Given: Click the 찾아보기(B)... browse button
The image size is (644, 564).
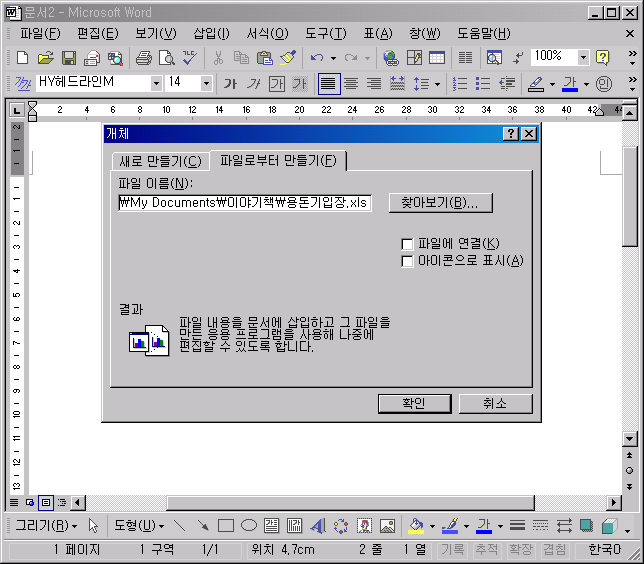Looking at the screenshot, I should click(440, 203).
